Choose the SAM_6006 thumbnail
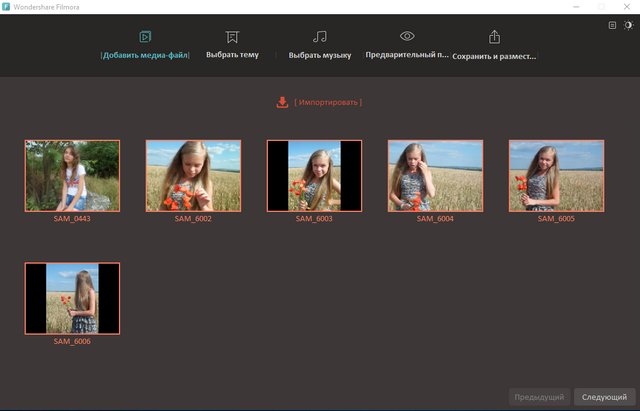The image size is (640, 411). point(72,298)
